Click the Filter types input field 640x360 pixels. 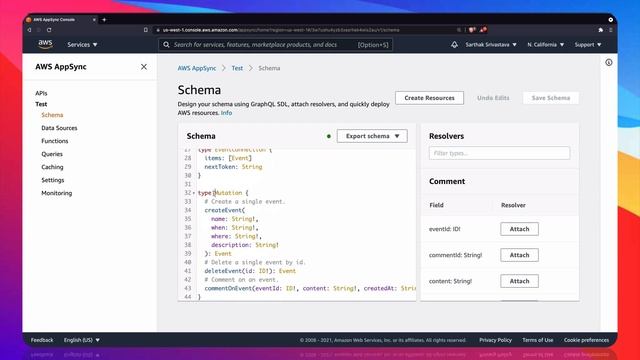499,153
